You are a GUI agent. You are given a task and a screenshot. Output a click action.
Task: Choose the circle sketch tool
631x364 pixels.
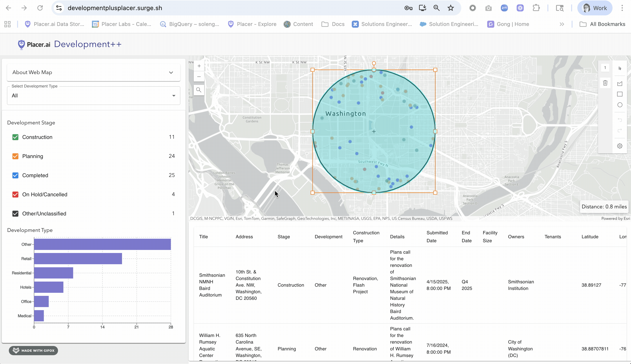pos(620,105)
